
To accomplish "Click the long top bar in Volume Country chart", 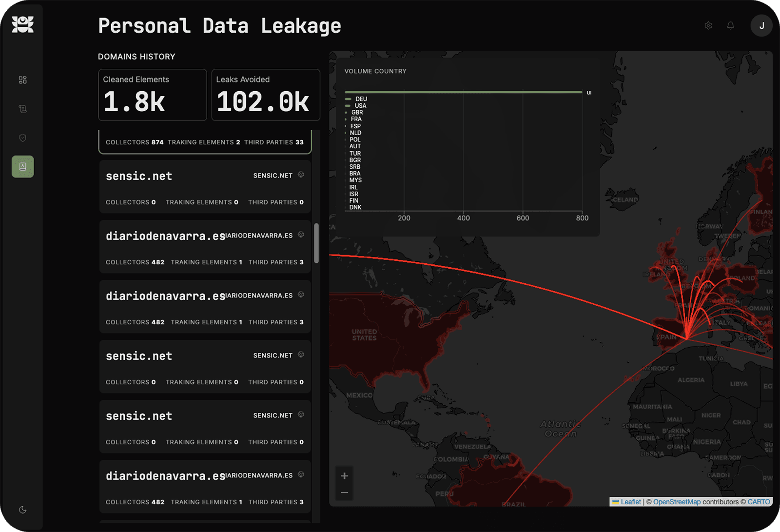I will pyautogui.click(x=463, y=92).
